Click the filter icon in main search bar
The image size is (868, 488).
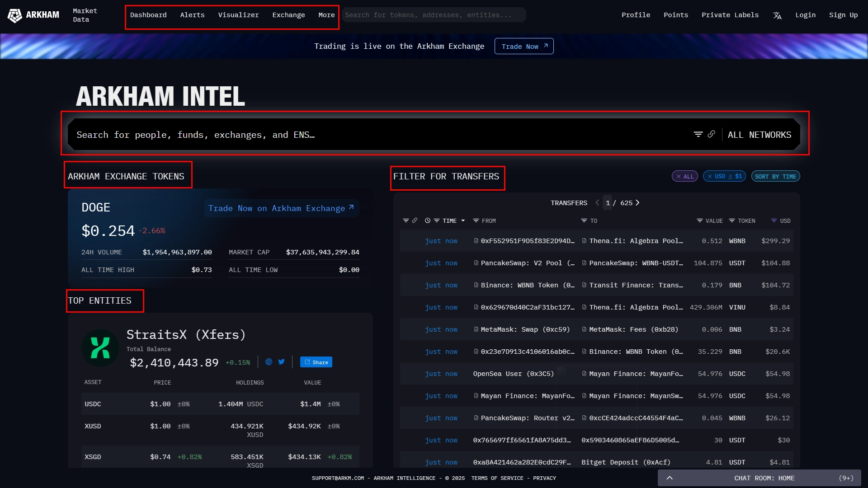[x=698, y=134]
